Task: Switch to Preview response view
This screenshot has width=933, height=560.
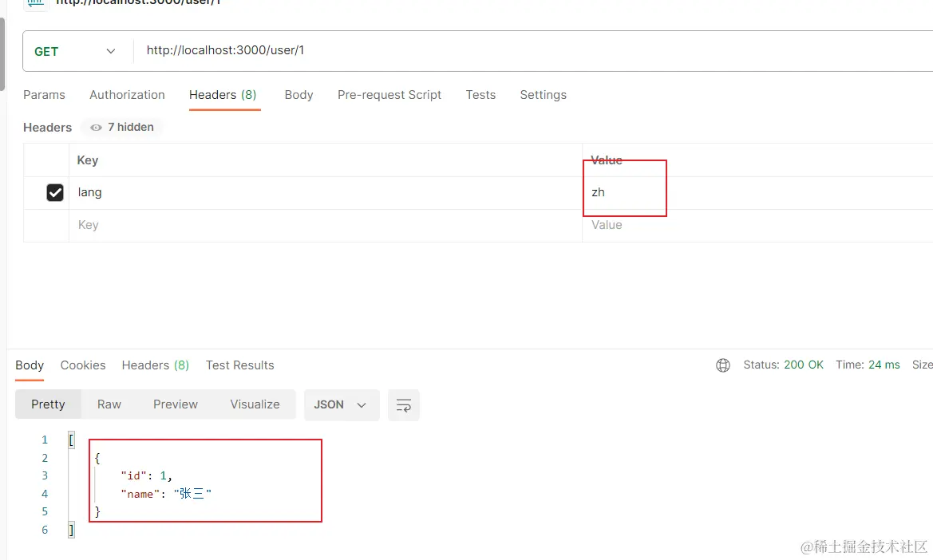Action: [x=176, y=404]
